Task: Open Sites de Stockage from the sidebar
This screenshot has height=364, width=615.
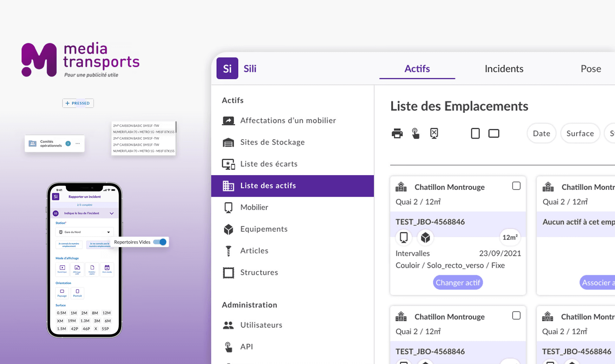Action: 272,142
